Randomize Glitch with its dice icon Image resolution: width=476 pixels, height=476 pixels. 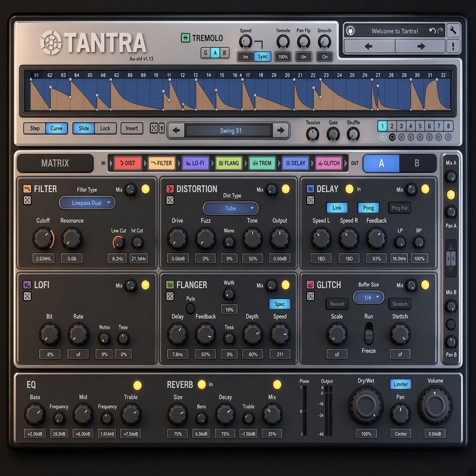tap(310, 296)
